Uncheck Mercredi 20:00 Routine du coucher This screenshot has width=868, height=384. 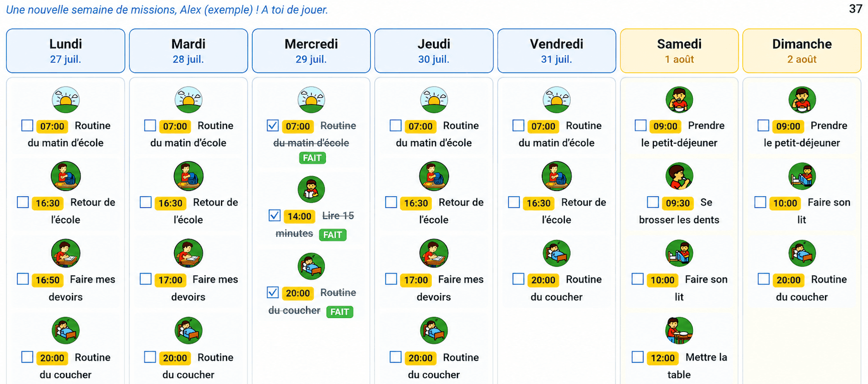273,292
